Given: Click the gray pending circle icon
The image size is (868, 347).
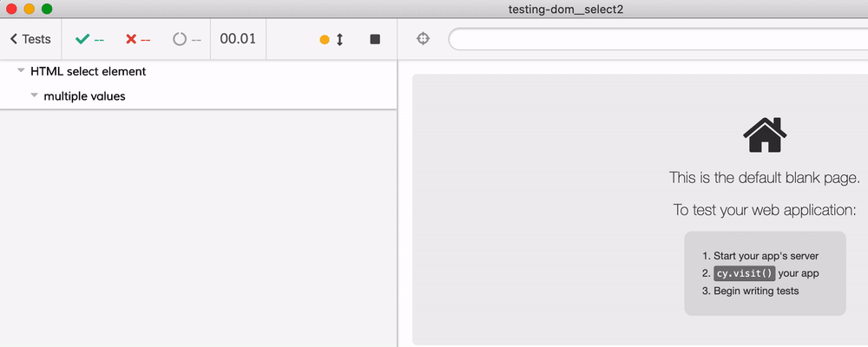Looking at the screenshot, I should point(180,39).
